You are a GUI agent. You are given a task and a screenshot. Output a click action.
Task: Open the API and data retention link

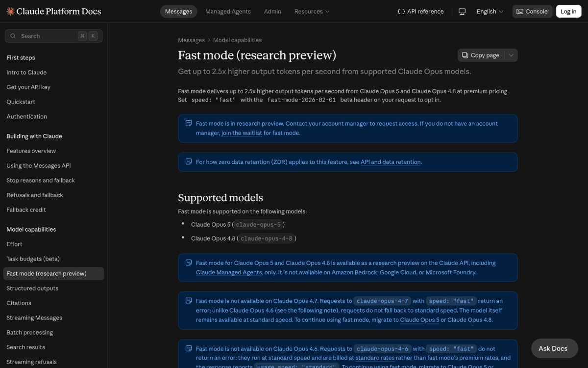(391, 162)
